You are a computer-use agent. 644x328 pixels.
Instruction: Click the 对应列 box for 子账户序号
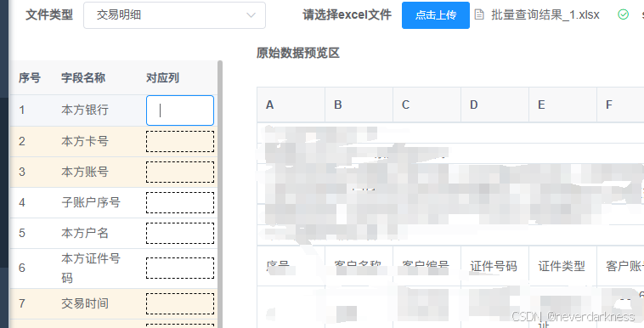tap(180, 202)
